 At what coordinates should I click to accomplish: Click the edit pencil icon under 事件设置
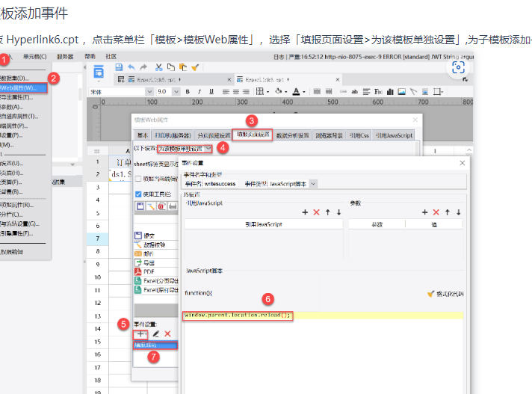155,334
